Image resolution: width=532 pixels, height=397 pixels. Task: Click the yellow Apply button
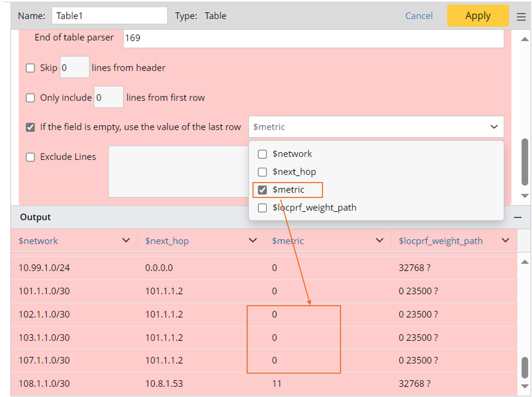[x=477, y=16]
